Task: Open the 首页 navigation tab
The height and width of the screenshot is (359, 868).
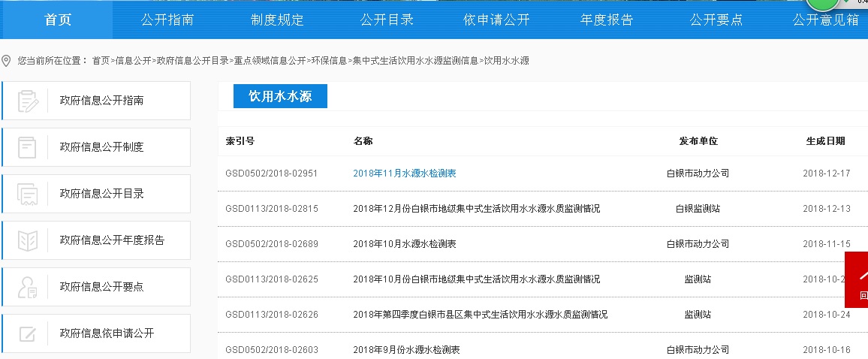Action: [x=58, y=20]
